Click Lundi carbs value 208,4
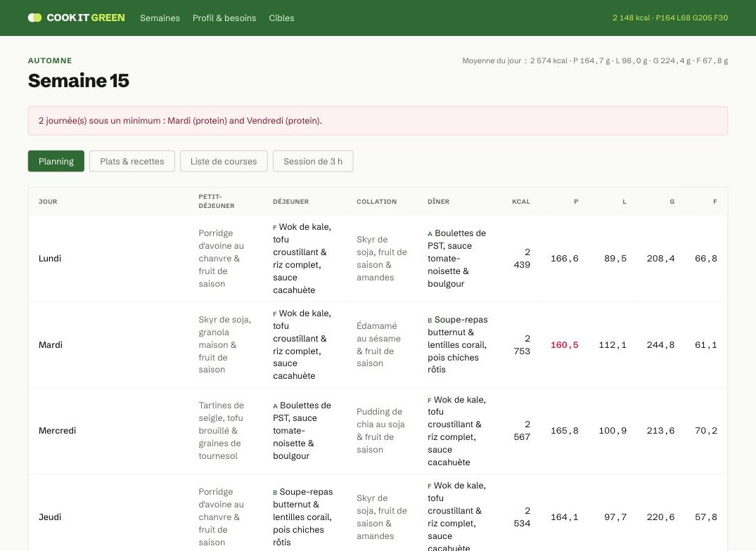The width and height of the screenshot is (756, 551). pyautogui.click(x=660, y=258)
